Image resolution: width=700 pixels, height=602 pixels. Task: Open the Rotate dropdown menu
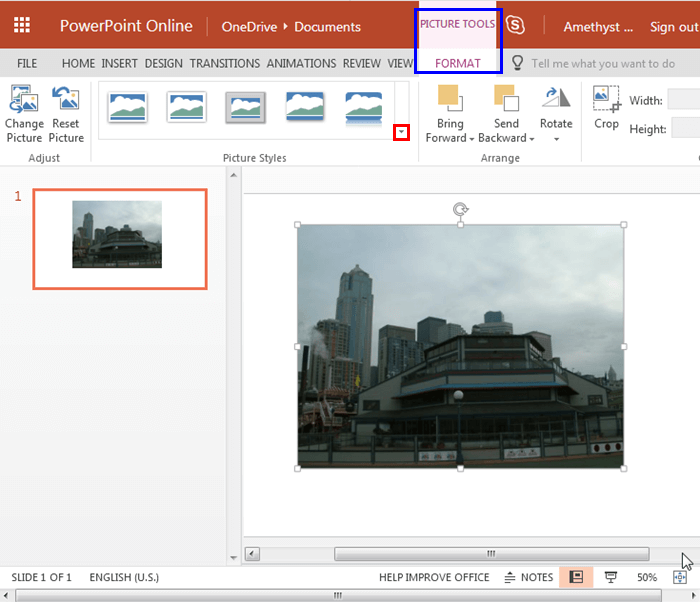pyautogui.click(x=556, y=138)
